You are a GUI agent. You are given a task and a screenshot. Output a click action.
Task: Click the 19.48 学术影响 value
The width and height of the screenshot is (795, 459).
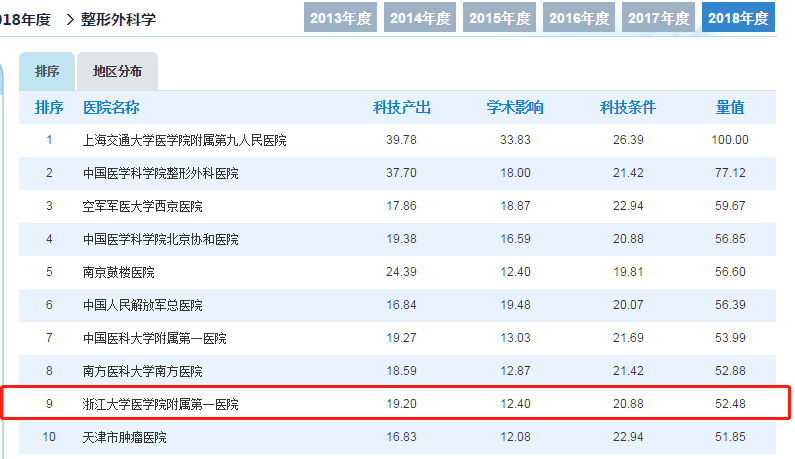pyautogui.click(x=515, y=305)
